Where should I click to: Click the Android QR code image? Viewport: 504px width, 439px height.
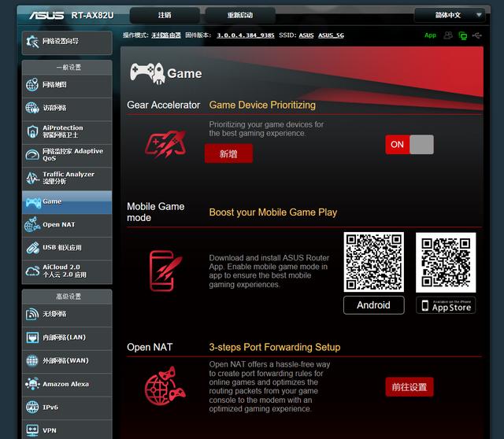tap(373, 262)
